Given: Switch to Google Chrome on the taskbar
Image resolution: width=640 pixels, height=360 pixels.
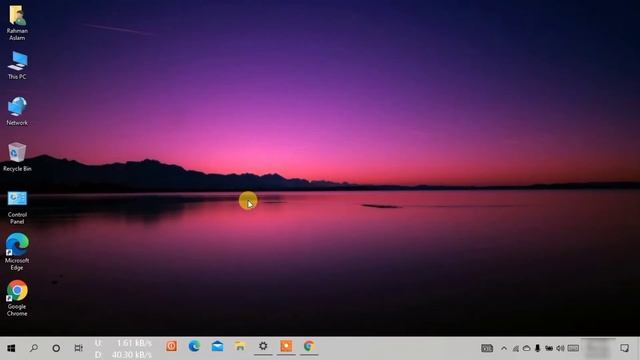Looking at the screenshot, I should (309, 346).
